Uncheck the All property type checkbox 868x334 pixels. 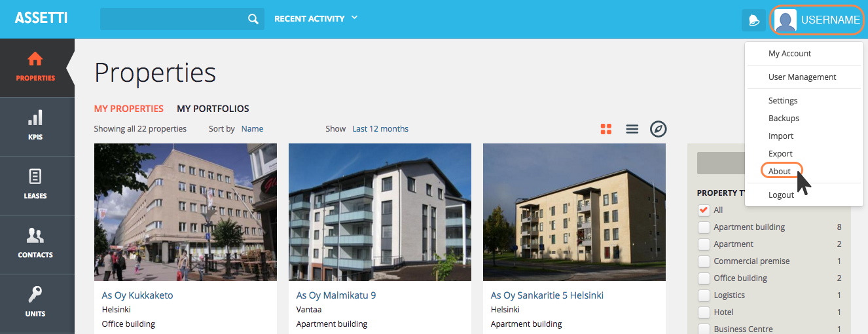click(704, 210)
